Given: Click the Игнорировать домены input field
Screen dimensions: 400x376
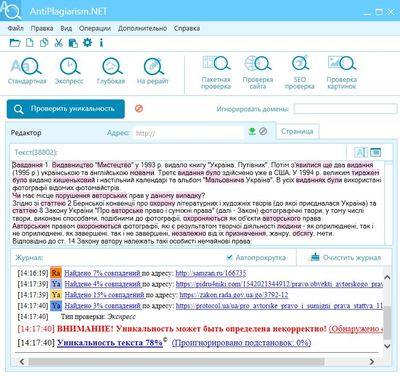Looking at the screenshot, I should [345, 109].
